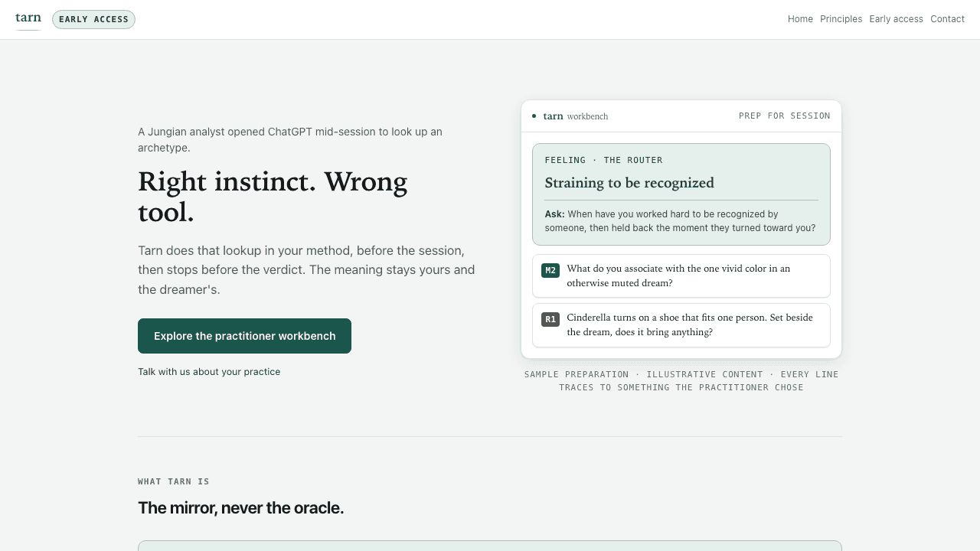The height and width of the screenshot is (551, 980).
Task: Click The mirror, never the oracle heading
Action: (240, 507)
